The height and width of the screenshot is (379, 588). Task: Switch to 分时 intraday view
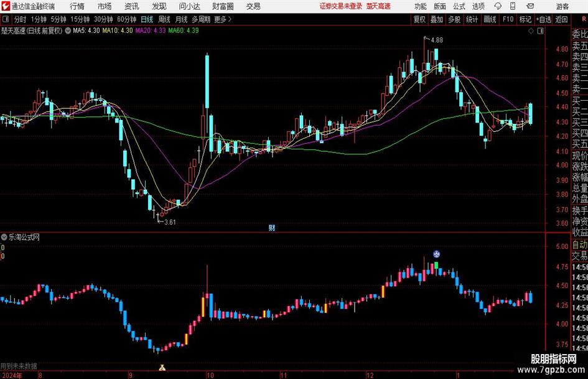click(21, 19)
